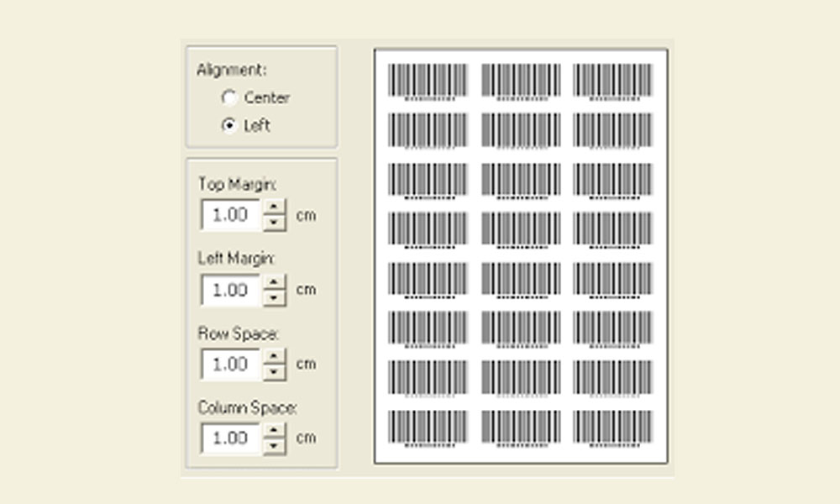Click the bottom-left barcode in preview
This screenshot has height=504, width=840.
click(x=428, y=427)
